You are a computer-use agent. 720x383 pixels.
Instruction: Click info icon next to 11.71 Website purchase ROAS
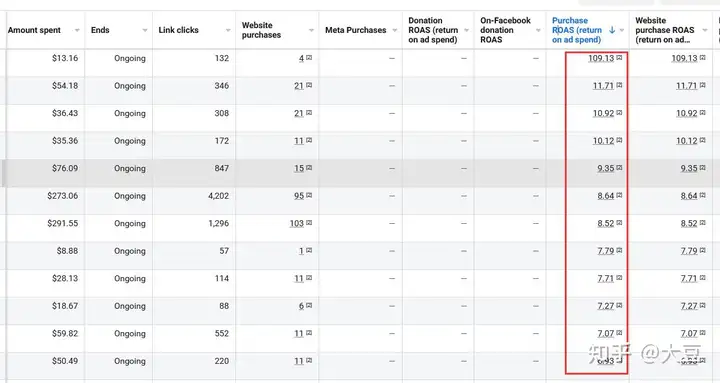click(703, 85)
